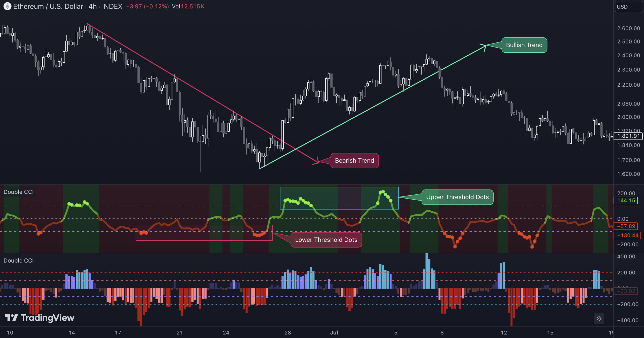Click the 1,891.91 current price label
The height and width of the screenshot is (338, 644).
click(x=628, y=136)
